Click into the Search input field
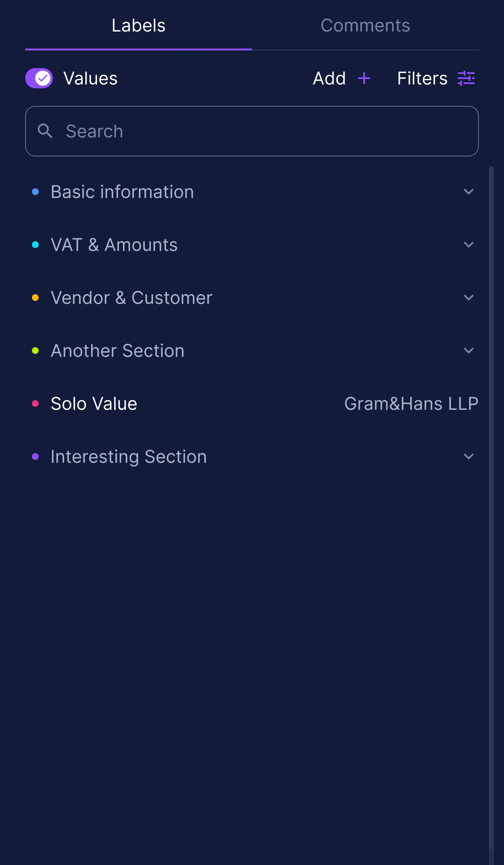Viewport: 504px width, 865px height. tap(252, 131)
